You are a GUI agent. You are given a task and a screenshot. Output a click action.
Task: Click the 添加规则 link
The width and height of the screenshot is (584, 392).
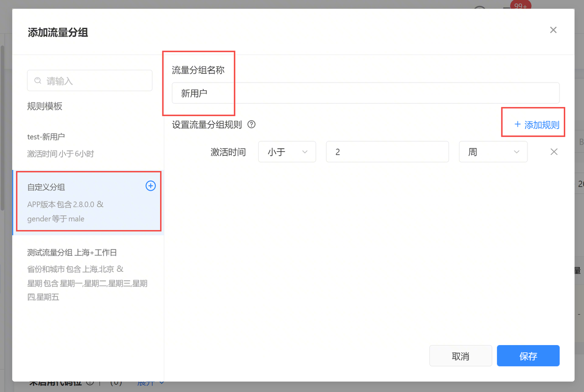[537, 124]
